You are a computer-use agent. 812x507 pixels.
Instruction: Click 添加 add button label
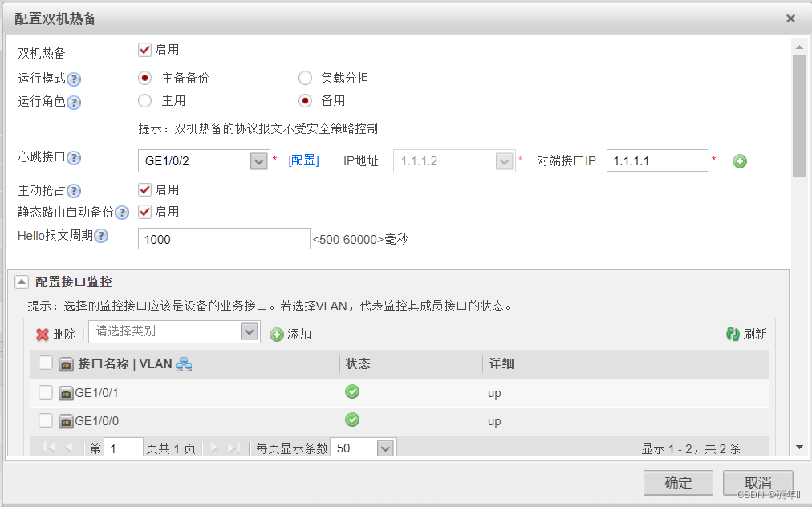(x=299, y=335)
